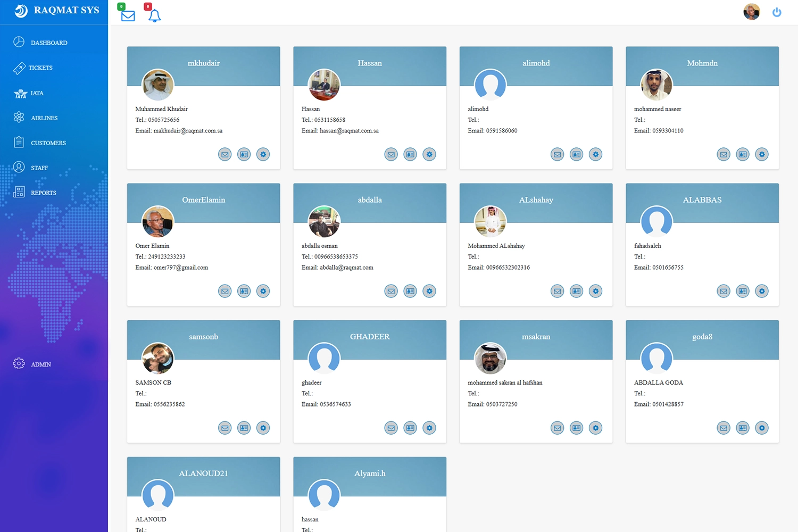Viewport: 798px width, 532px height.
Task: View samsonb's ID card icon
Action: pyautogui.click(x=244, y=428)
